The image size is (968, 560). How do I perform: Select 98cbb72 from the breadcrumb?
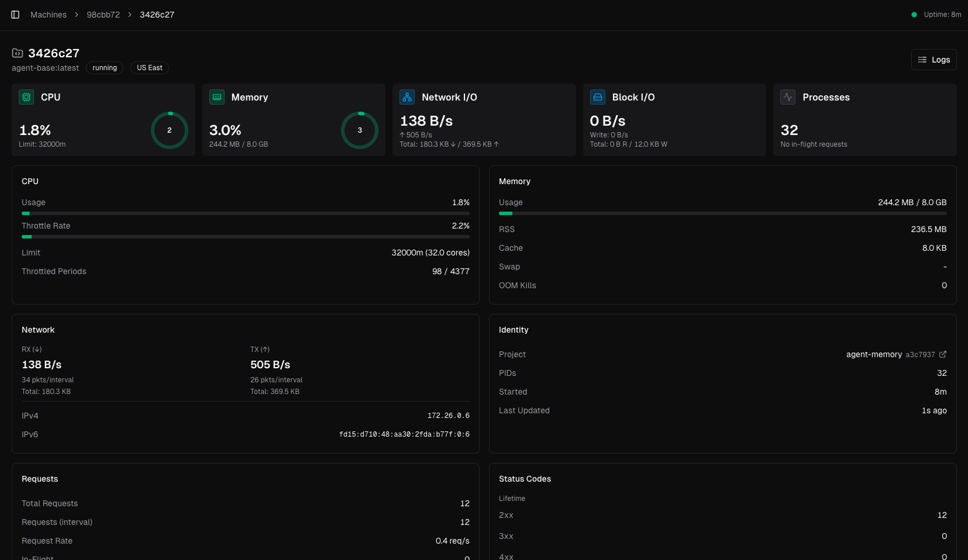click(103, 15)
